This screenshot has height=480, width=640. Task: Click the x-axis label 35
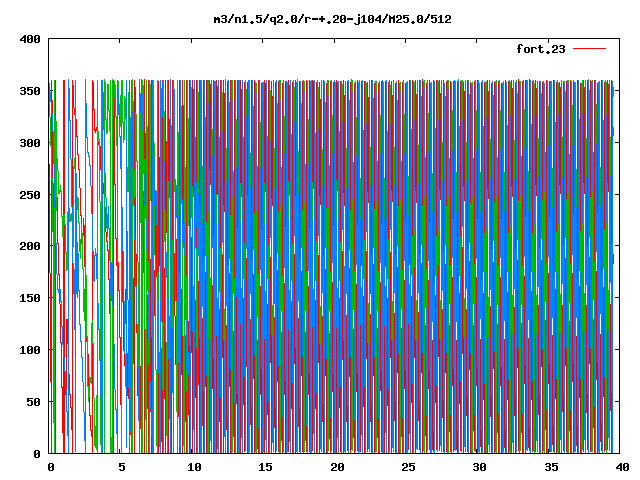click(x=551, y=467)
